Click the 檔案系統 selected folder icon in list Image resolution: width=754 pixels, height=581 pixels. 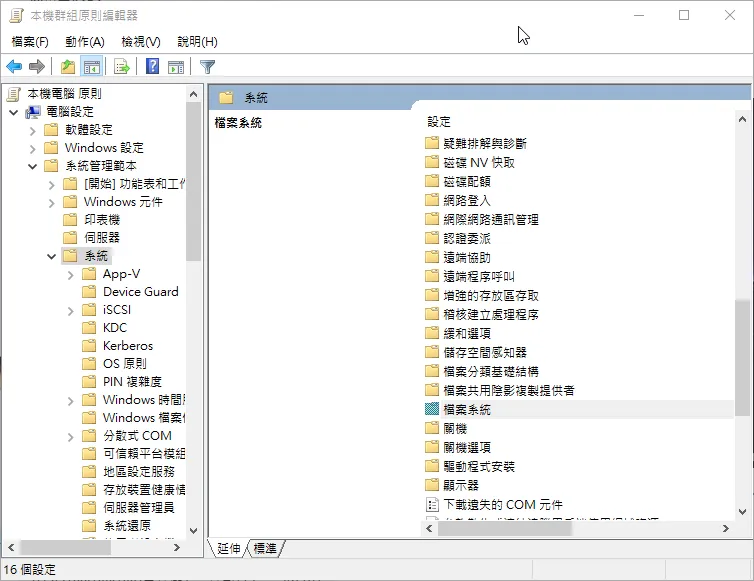click(432, 409)
